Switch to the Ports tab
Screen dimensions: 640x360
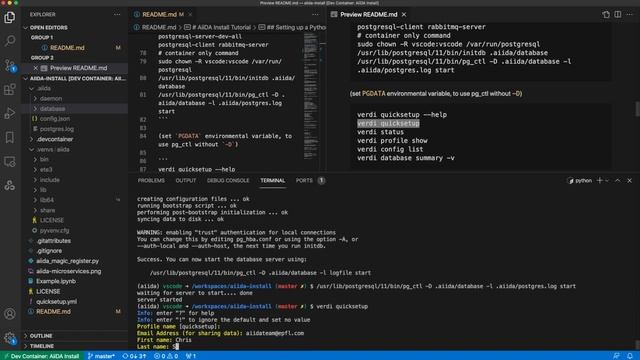click(x=304, y=180)
